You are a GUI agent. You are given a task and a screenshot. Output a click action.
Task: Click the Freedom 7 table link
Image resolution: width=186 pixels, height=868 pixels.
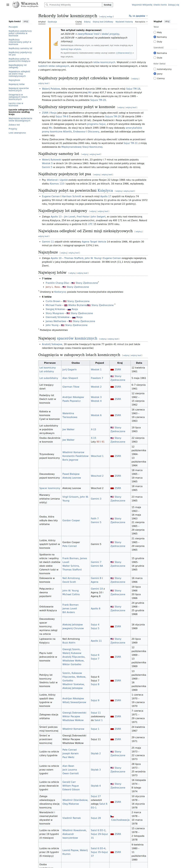pos(97,378)
